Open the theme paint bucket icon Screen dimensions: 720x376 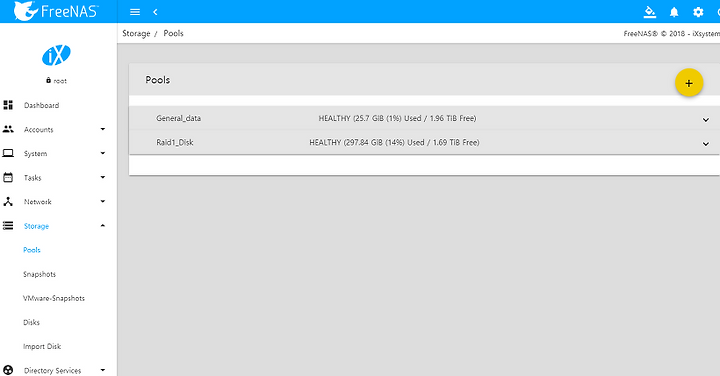click(x=650, y=12)
